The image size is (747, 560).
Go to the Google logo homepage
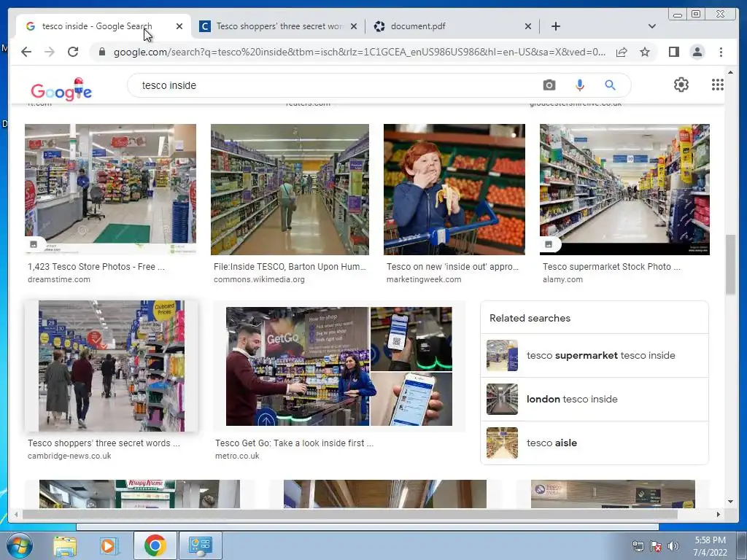click(x=61, y=89)
